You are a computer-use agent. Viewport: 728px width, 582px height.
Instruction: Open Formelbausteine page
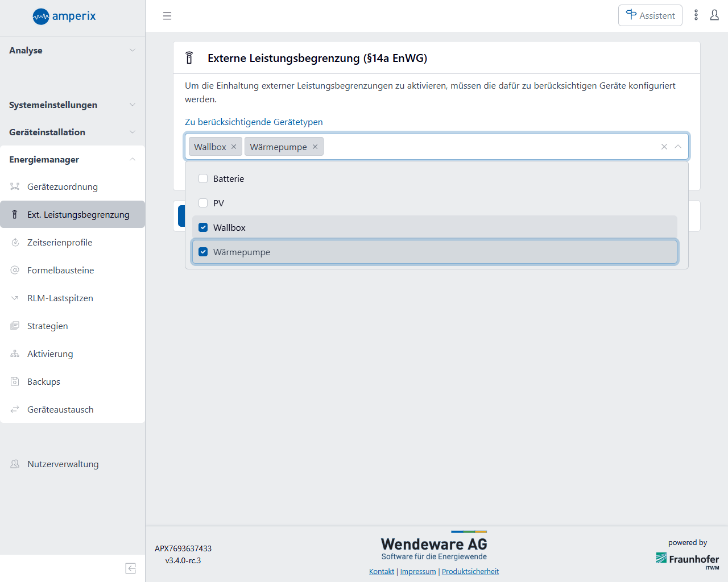[72, 270]
